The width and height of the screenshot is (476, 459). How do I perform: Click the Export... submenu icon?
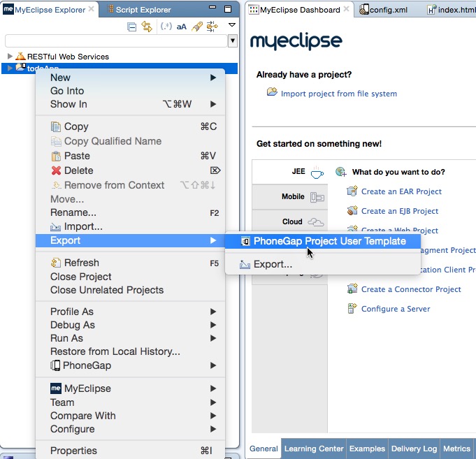[245, 265]
